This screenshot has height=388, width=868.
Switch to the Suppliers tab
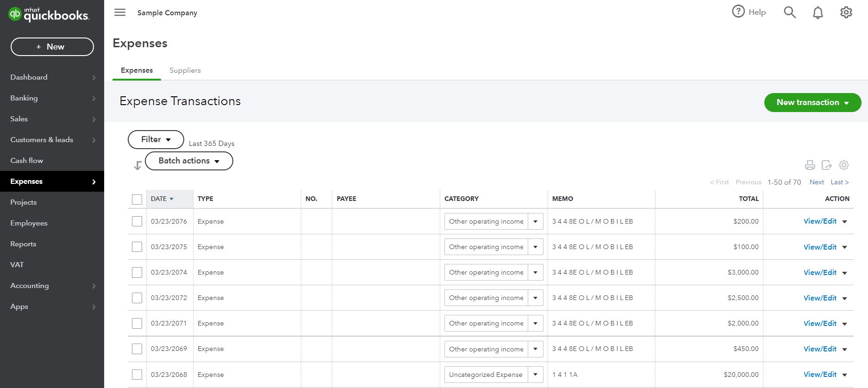point(185,70)
